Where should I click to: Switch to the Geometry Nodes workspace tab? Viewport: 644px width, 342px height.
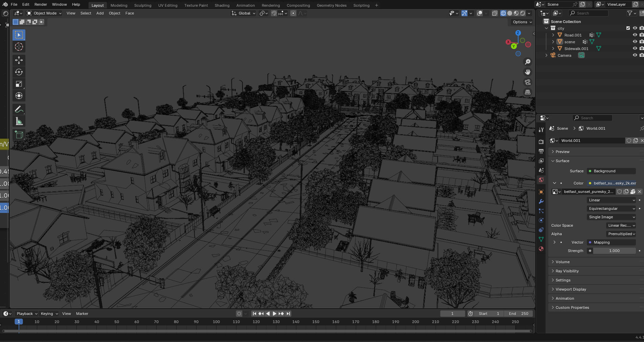pyautogui.click(x=331, y=5)
